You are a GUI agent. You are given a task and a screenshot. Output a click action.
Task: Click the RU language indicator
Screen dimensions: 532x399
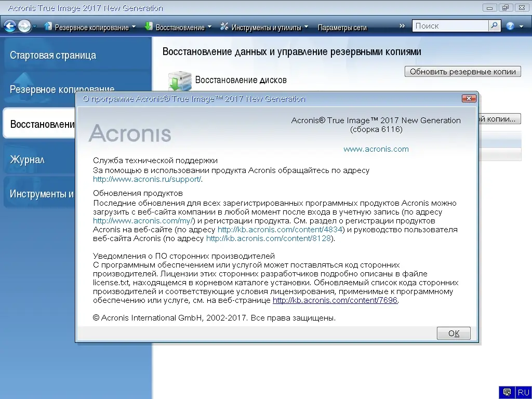(x=523, y=392)
